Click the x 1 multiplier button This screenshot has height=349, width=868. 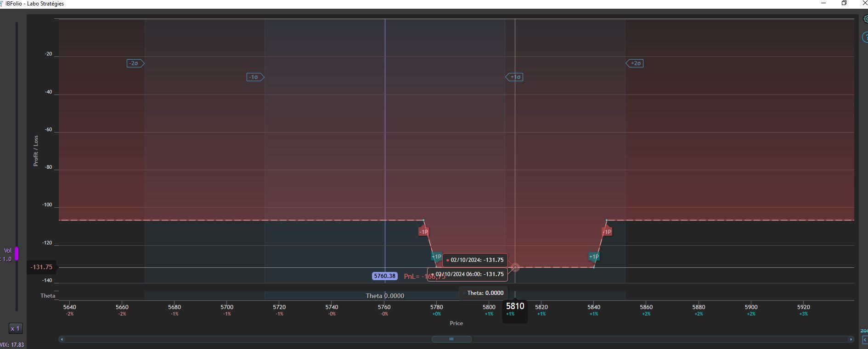coord(16,328)
